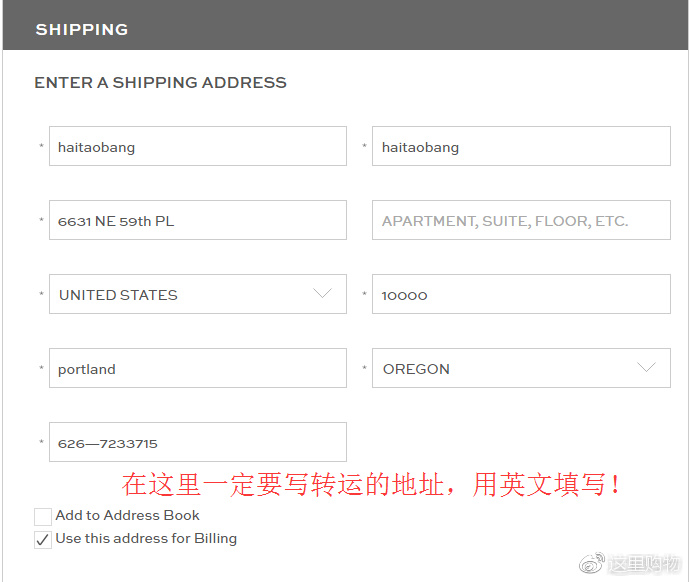Open the UNITED STATES country dropdown
The width and height of the screenshot is (689, 582).
tap(197, 294)
